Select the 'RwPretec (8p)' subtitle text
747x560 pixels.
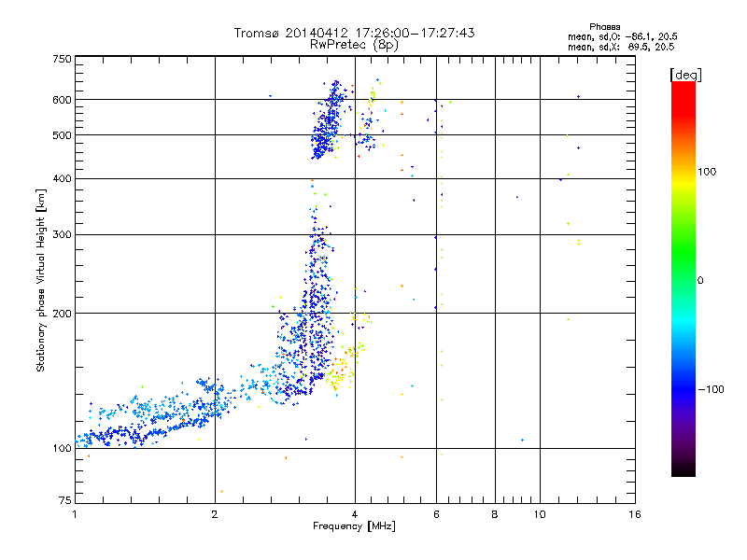[354, 45]
